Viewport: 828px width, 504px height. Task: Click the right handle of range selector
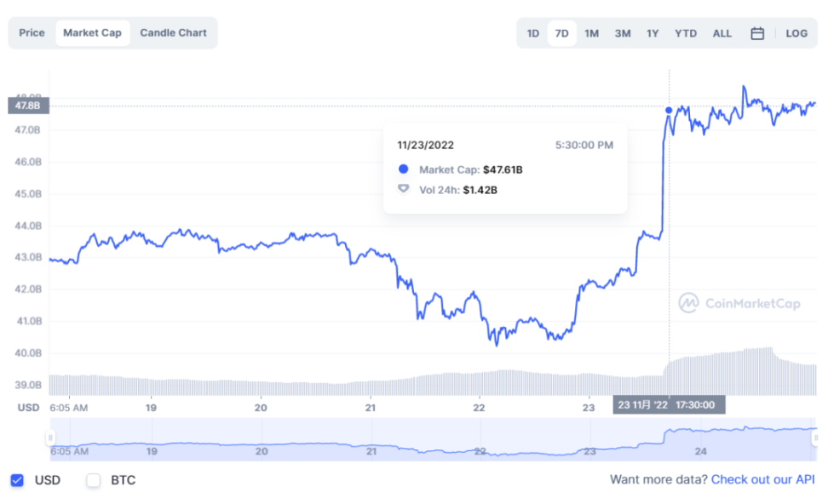[x=816, y=438]
